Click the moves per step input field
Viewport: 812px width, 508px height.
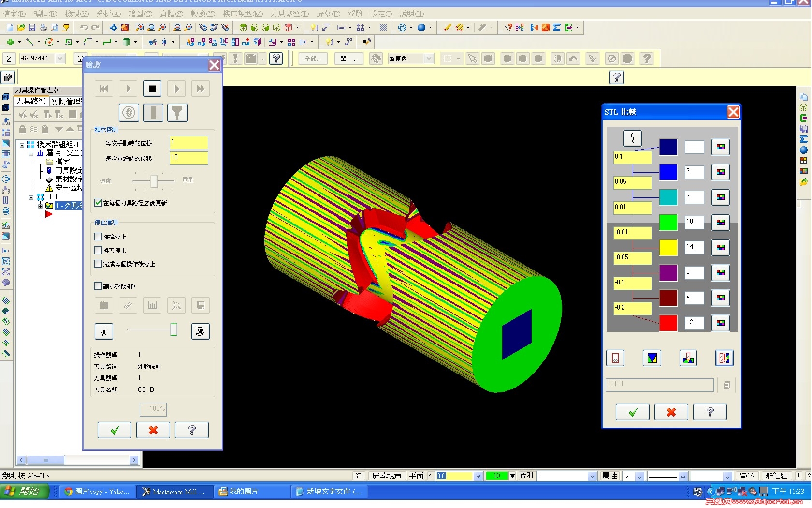coord(189,143)
